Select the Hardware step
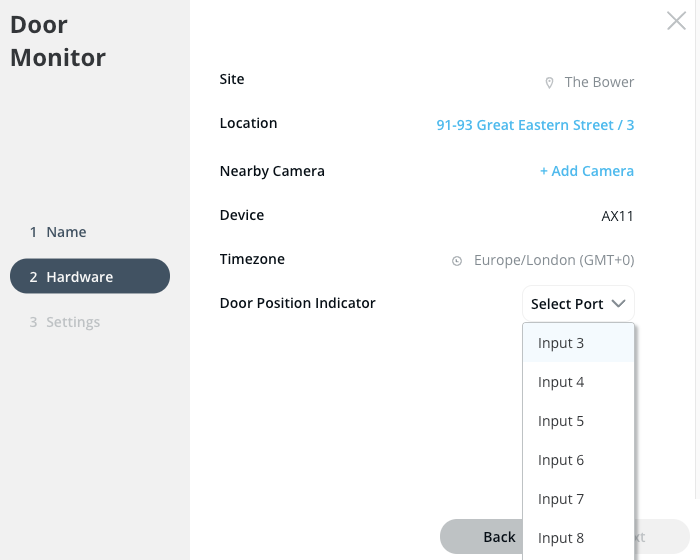This screenshot has width=700, height=560. (x=89, y=277)
